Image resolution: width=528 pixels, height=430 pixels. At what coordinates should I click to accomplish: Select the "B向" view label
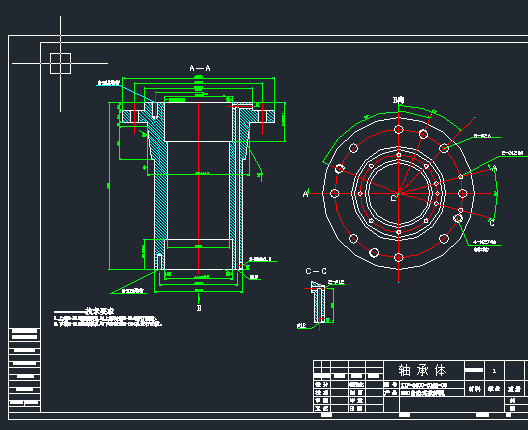398,100
